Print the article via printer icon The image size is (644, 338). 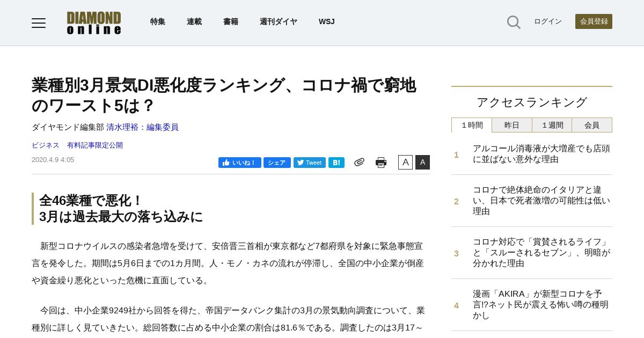pyautogui.click(x=381, y=163)
